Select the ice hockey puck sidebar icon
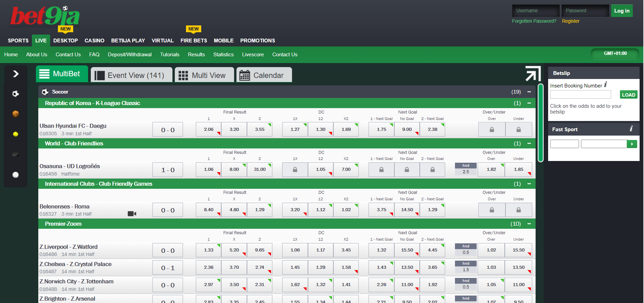644x303 pixels. click(16, 155)
